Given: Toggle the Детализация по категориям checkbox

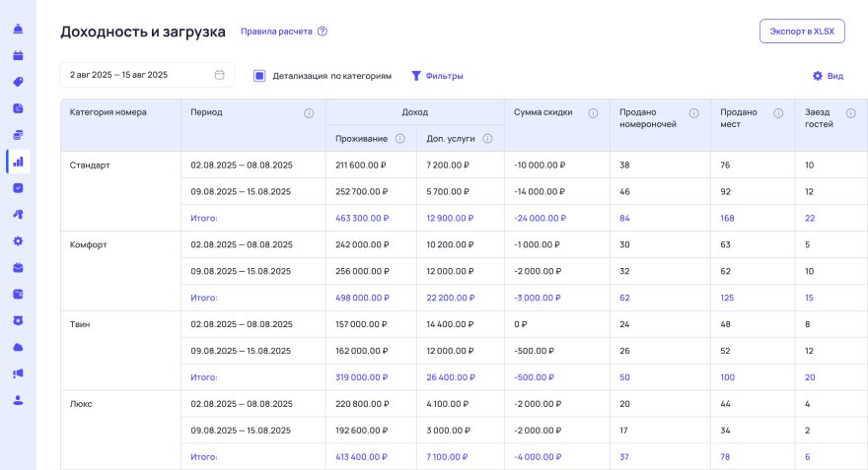Looking at the screenshot, I should coord(259,76).
